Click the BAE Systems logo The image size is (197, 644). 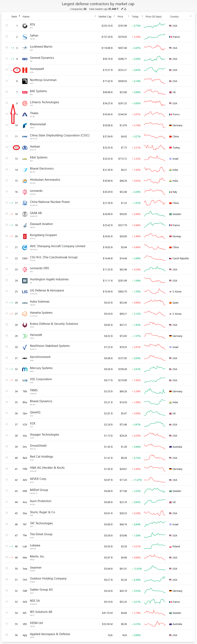25,92
